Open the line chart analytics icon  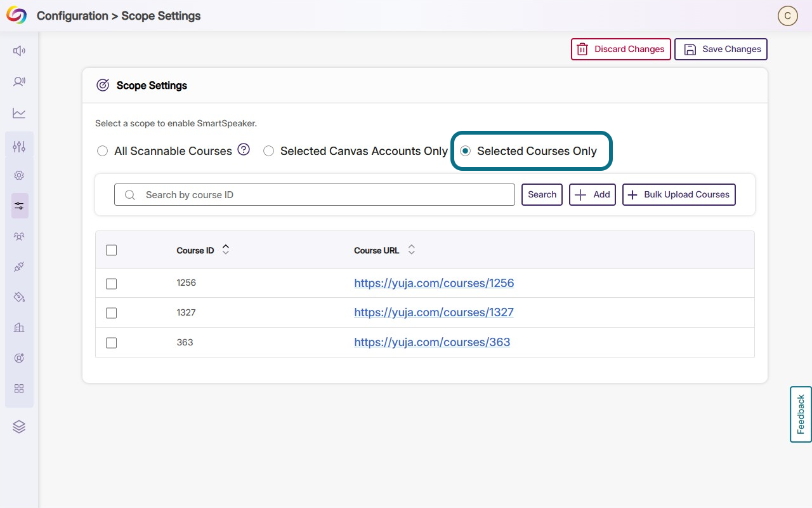(x=19, y=113)
